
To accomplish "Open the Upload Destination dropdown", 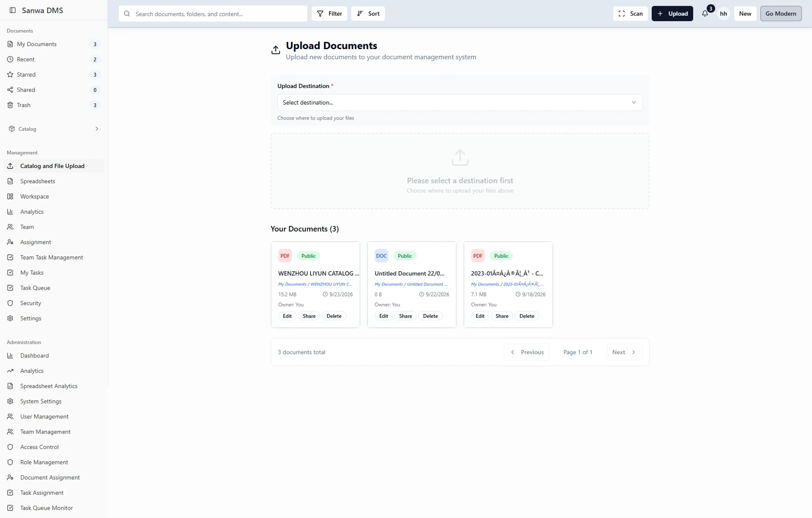I will point(460,102).
